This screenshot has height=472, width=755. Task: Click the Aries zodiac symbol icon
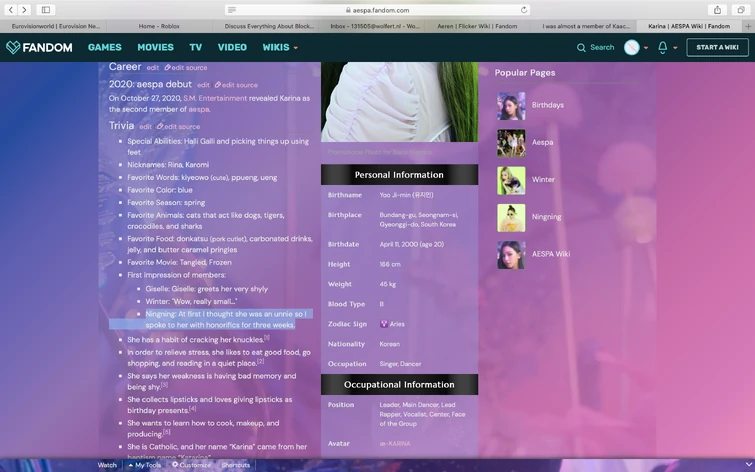pyautogui.click(x=384, y=324)
